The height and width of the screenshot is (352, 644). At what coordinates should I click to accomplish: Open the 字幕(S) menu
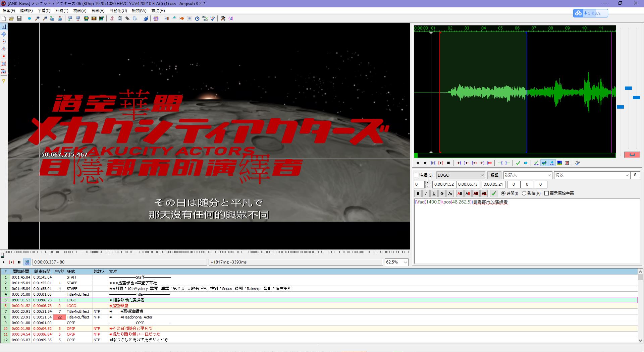44,11
